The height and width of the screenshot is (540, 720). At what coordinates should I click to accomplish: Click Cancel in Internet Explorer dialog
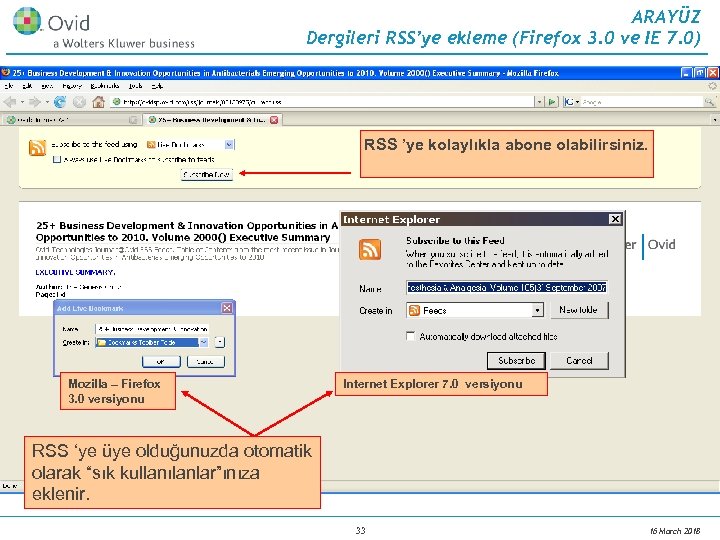579,360
